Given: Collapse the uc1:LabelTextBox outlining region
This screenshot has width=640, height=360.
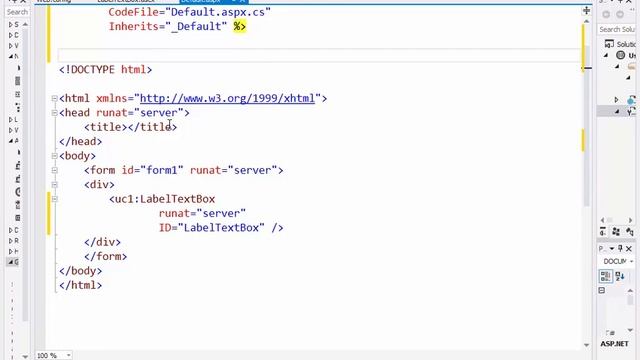Looking at the screenshot, I should point(54,199).
